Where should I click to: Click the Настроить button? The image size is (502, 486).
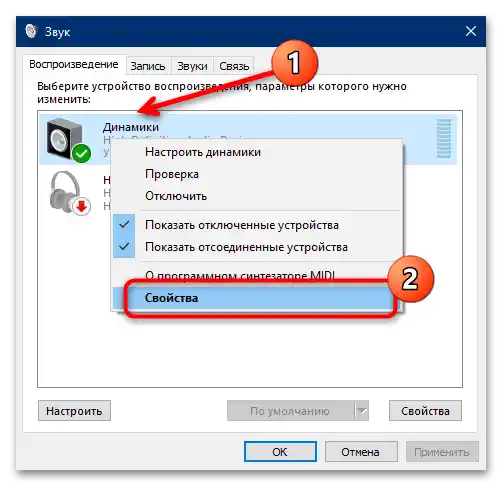74,411
